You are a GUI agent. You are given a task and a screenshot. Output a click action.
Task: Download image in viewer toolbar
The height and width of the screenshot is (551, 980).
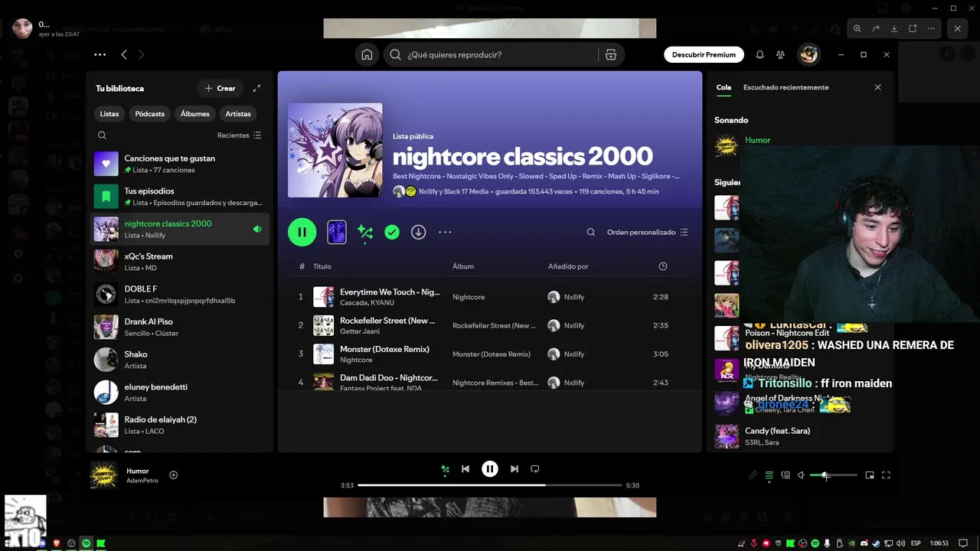tap(894, 28)
